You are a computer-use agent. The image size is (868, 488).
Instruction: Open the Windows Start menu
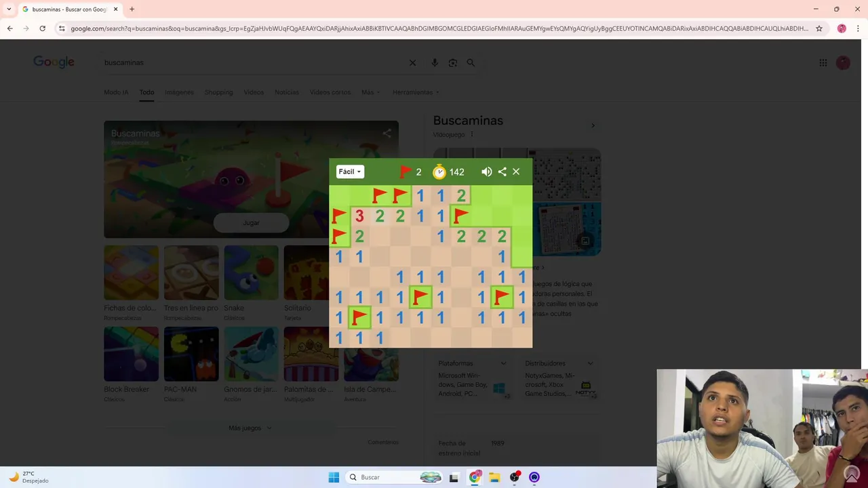coord(334,477)
